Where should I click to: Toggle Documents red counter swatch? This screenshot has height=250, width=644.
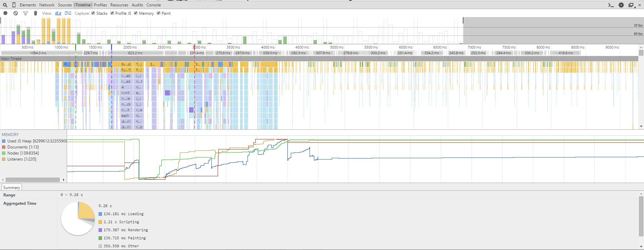[x=4, y=147]
